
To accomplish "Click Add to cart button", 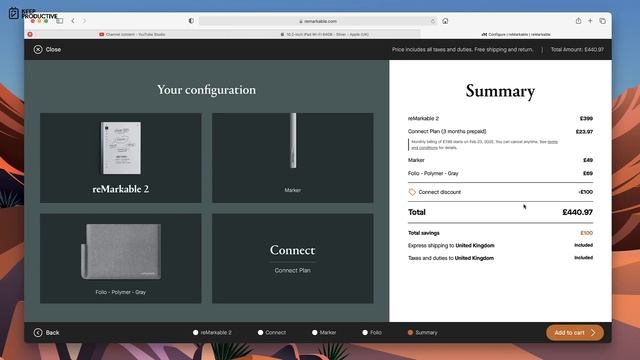I will [575, 333].
